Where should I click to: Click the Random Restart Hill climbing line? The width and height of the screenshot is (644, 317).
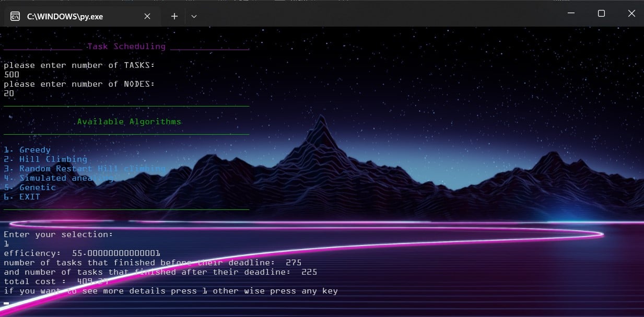(x=85, y=169)
